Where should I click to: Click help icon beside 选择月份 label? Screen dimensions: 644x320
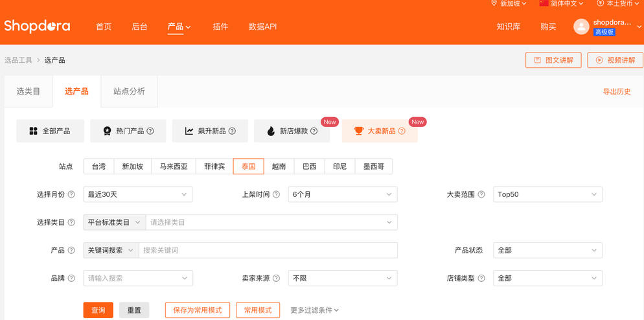tap(71, 194)
